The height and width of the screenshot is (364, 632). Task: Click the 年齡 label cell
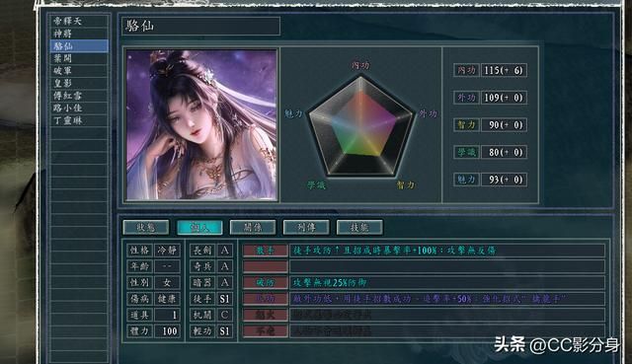[x=139, y=266]
